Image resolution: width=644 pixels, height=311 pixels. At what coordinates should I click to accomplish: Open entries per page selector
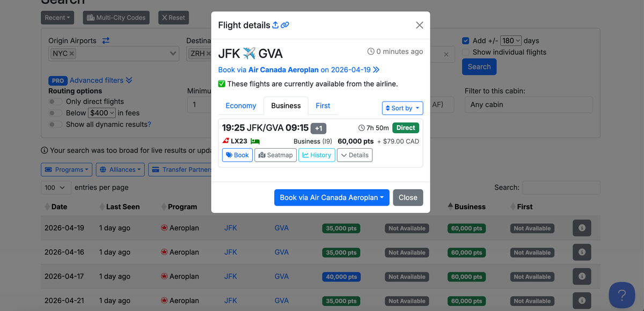point(56,187)
